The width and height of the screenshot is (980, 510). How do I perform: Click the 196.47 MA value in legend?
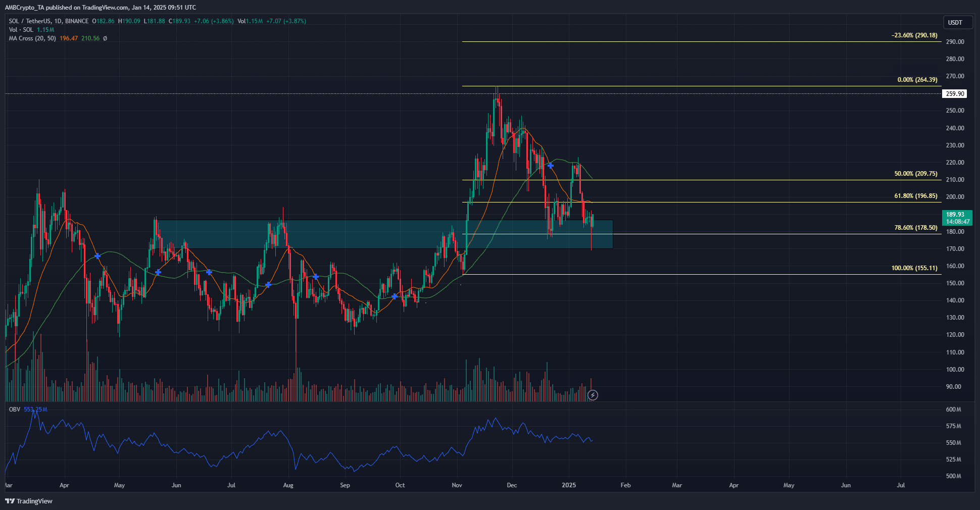tap(69, 38)
